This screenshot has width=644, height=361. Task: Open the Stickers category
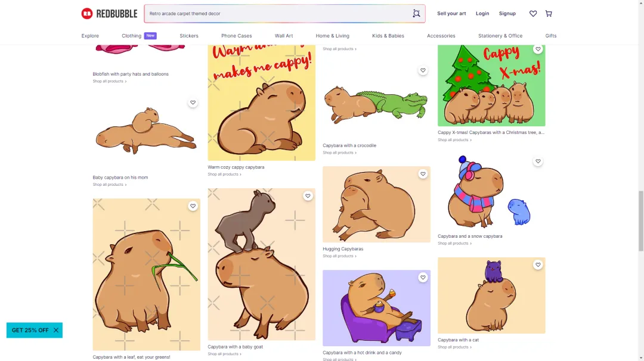pyautogui.click(x=189, y=36)
